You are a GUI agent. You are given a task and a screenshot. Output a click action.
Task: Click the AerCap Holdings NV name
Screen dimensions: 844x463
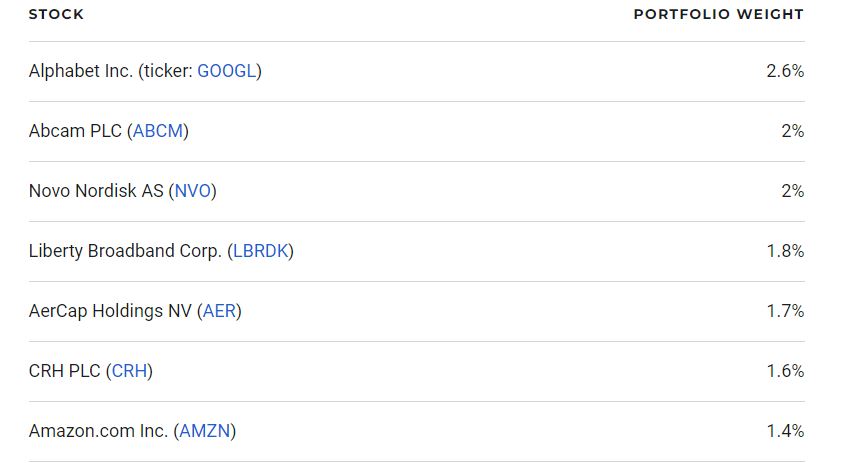pyautogui.click(x=110, y=311)
